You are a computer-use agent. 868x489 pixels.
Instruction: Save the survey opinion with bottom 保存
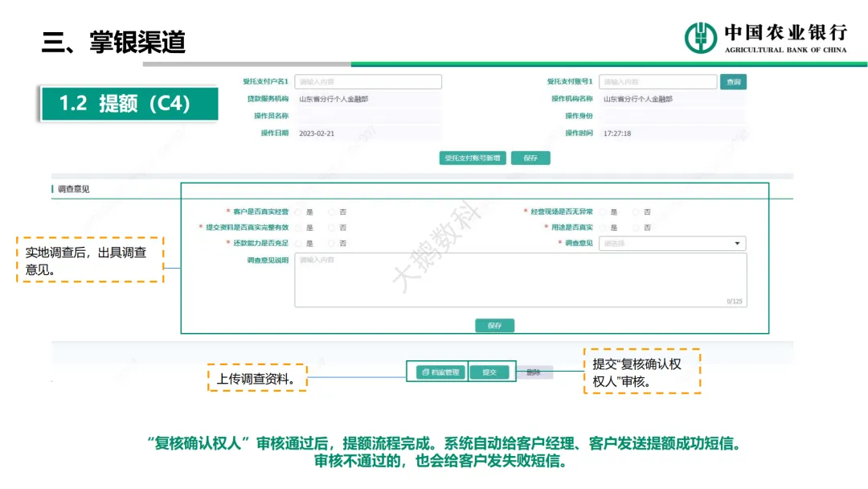pyautogui.click(x=494, y=326)
